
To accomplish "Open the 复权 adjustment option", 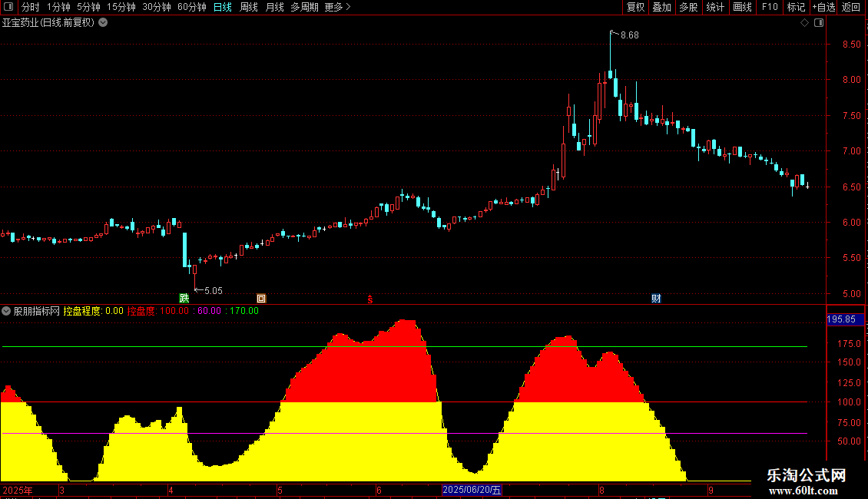I will 635,7.
